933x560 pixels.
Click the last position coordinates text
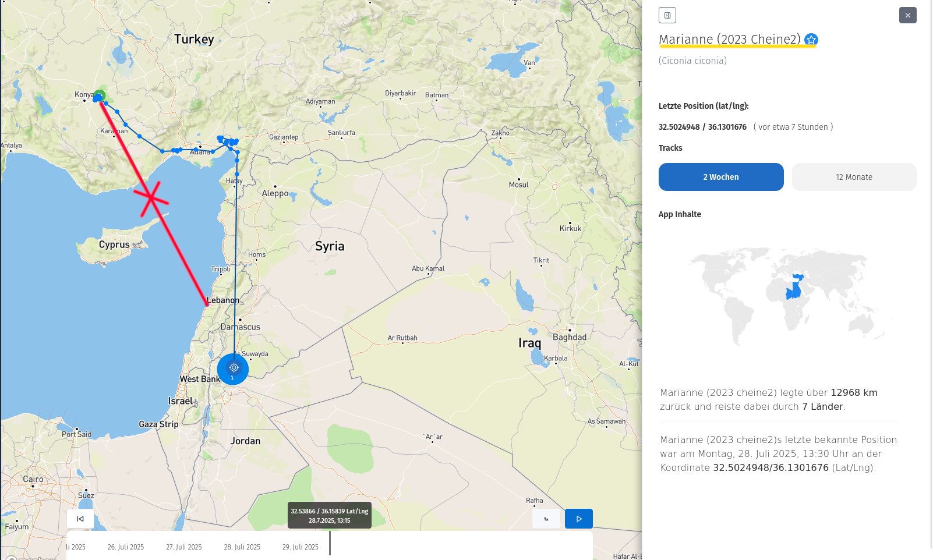coord(702,127)
